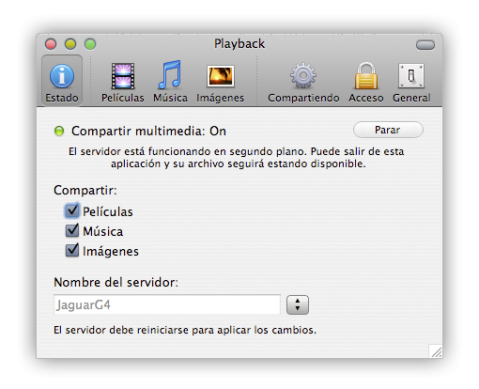Open the Acceso padlock pane
479x389 pixels.
366,82
